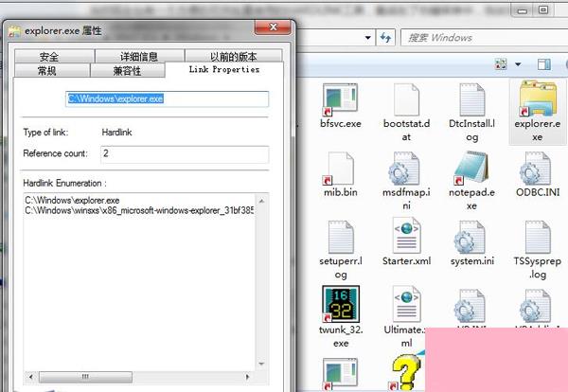The width and height of the screenshot is (568, 392).
Task: Click the horizontal scrollbar thumb in hardlink list
Action: (85, 377)
